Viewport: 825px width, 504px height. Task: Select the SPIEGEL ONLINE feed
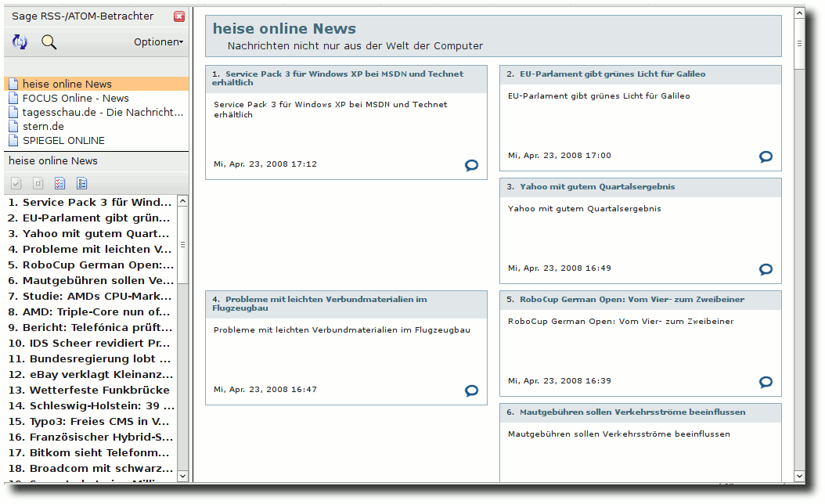96,140
